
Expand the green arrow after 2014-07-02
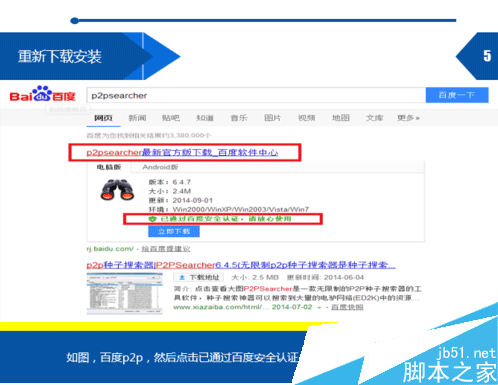click(x=319, y=307)
